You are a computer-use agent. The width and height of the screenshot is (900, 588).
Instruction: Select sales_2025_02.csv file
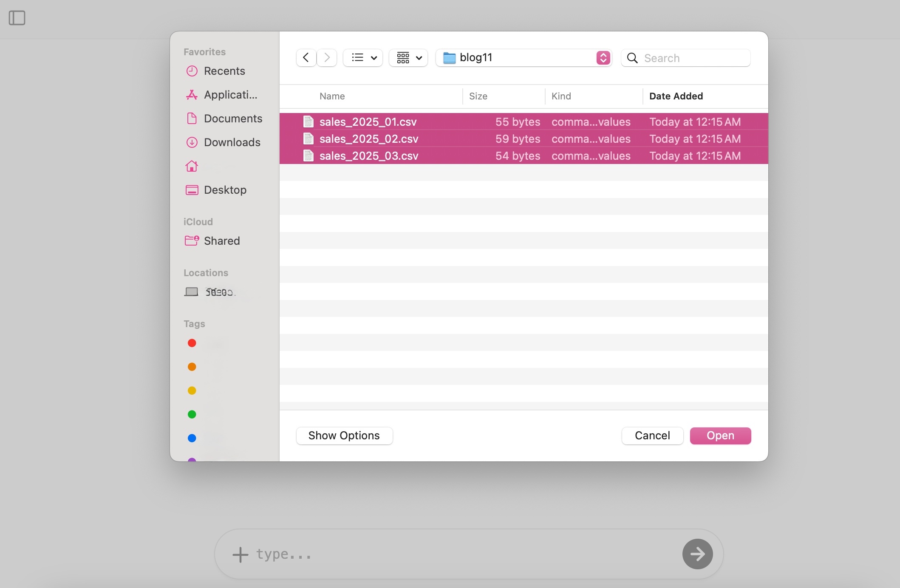click(524, 139)
